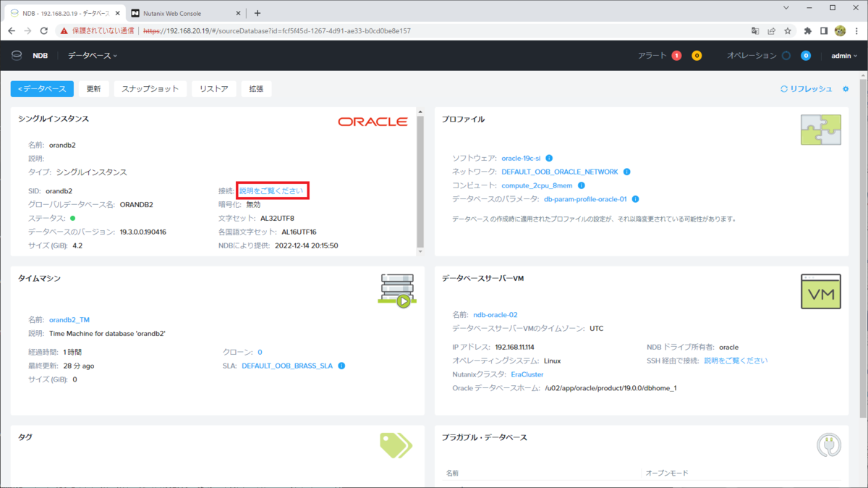
Task: Click info icon next to DEFAULT_OOB_BRASS_SLA
Action: click(x=341, y=366)
